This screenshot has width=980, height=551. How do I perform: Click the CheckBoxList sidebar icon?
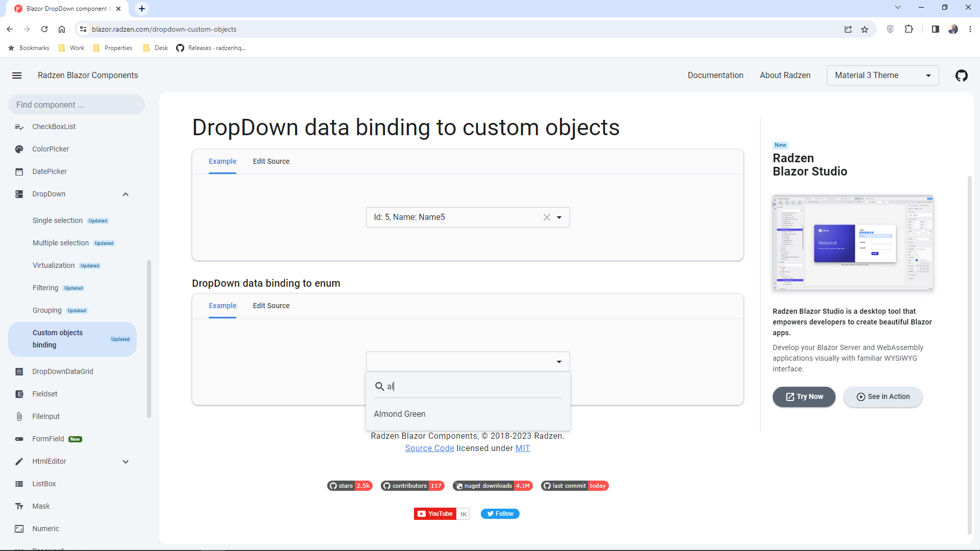point(19,127)
